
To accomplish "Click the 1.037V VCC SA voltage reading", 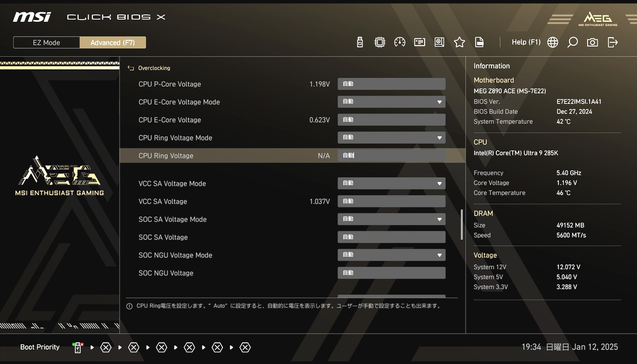I will (320, 202).
